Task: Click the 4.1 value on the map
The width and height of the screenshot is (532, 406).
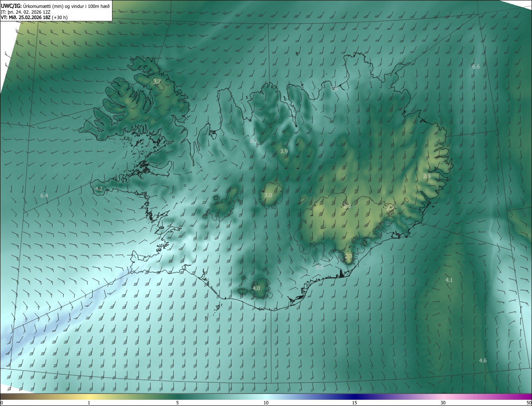Action: click(x=449, y=280)
